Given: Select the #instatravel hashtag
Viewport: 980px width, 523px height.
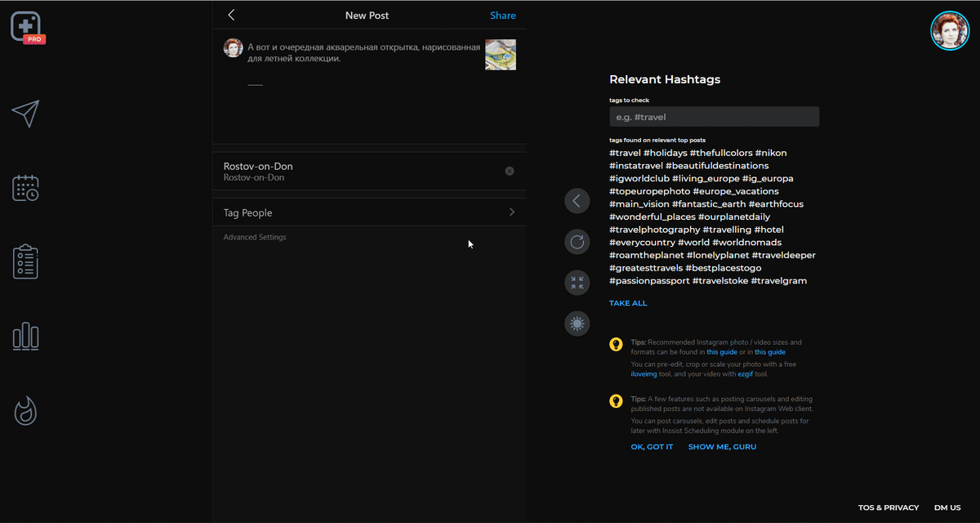Looking at the screenshot, I should [x=636, y=166].
